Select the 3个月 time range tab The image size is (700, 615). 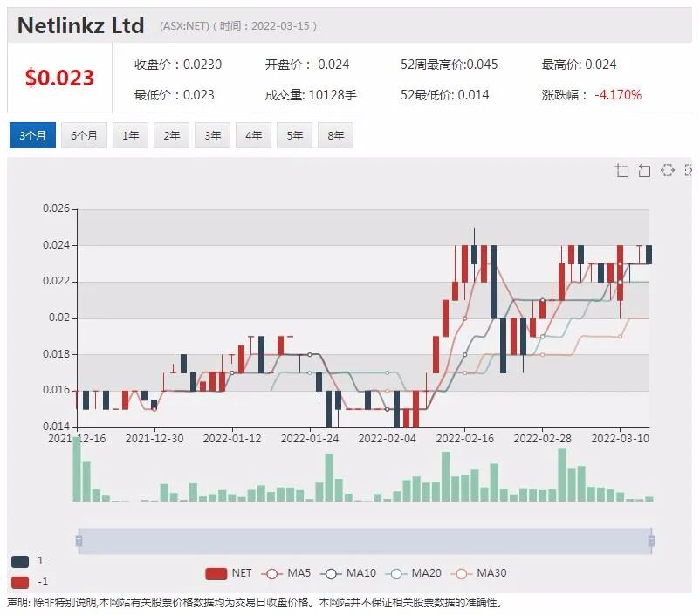click(32, 135)
